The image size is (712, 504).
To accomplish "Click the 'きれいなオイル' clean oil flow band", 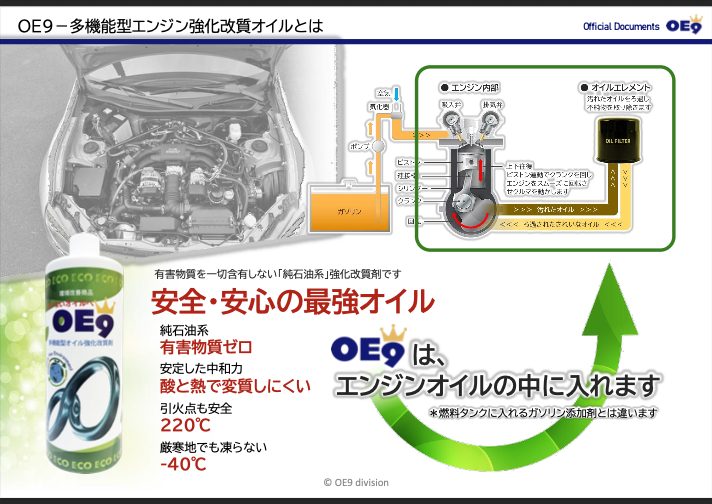I will pos(561,224).
